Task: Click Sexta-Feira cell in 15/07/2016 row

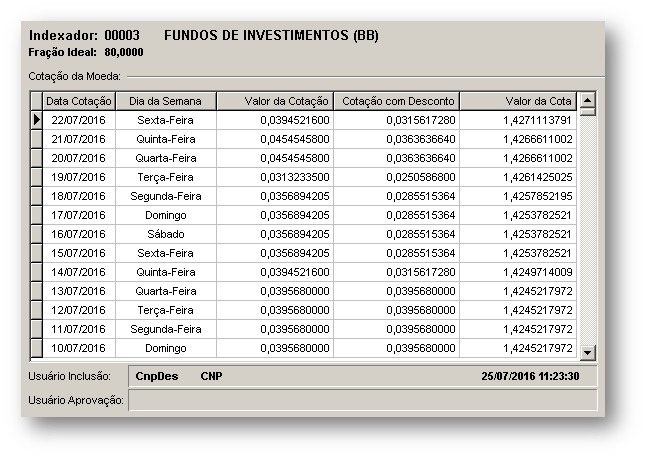Action: 166,253
